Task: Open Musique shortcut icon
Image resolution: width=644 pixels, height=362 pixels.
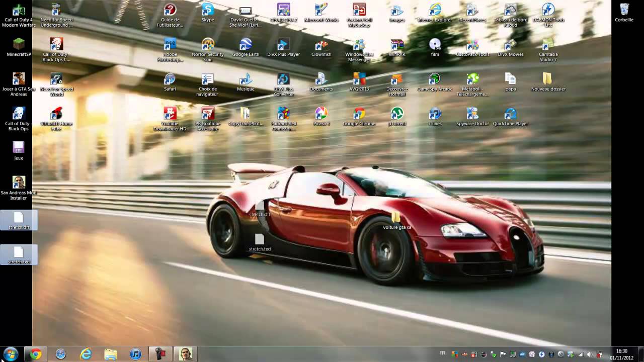Action: pos(246,82)
